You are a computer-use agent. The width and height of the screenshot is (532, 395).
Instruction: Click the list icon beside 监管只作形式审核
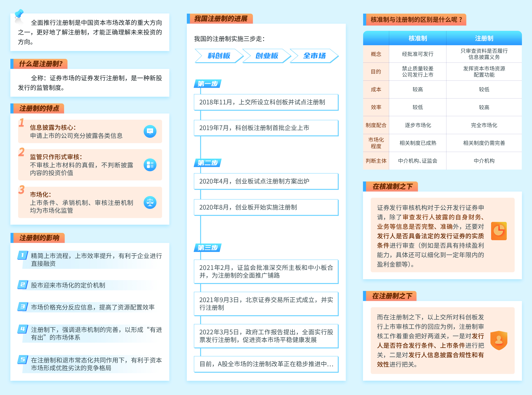point(150,165)
